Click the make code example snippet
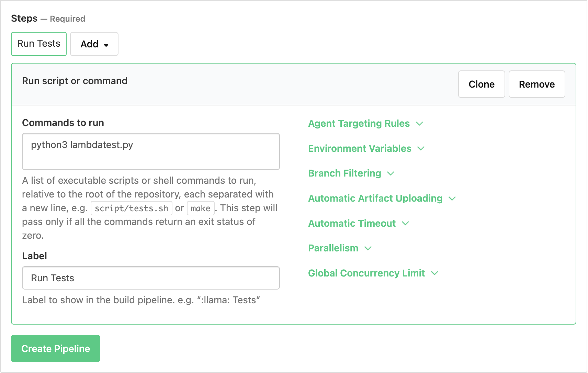The width and height of the screenshot is (588, 373). (200, 208)
